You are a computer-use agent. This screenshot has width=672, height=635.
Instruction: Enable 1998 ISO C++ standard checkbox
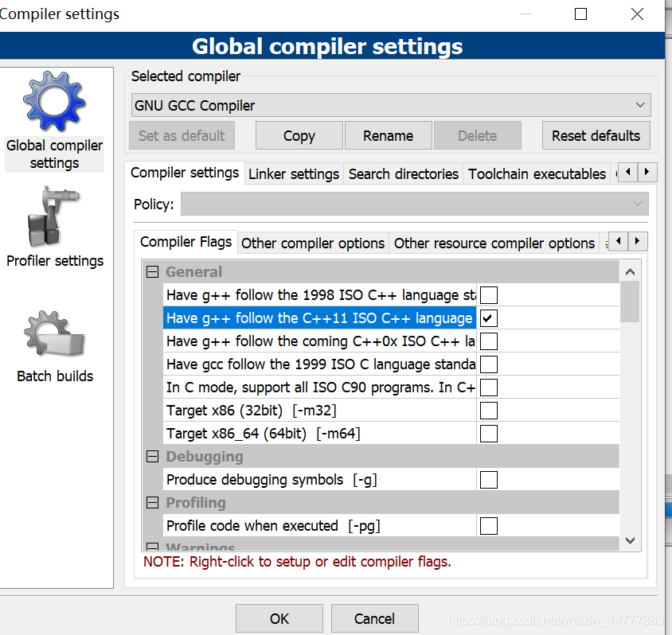pyautogui.click(x=489, y=295)
